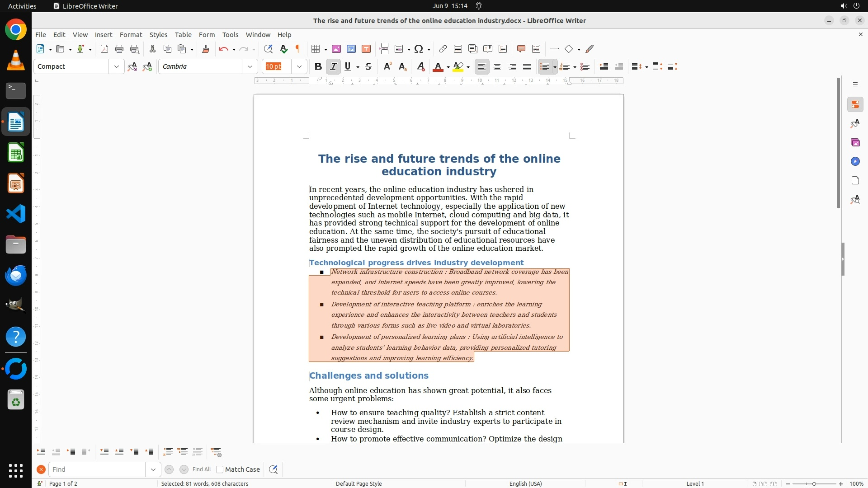
Task: Open the font size dropdown
Action: point(299,66)
